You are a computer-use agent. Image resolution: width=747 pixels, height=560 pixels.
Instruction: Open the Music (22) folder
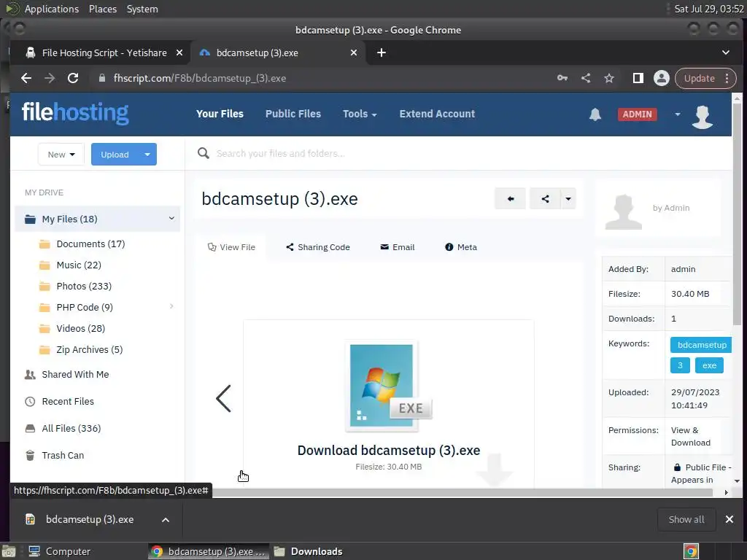79,265
